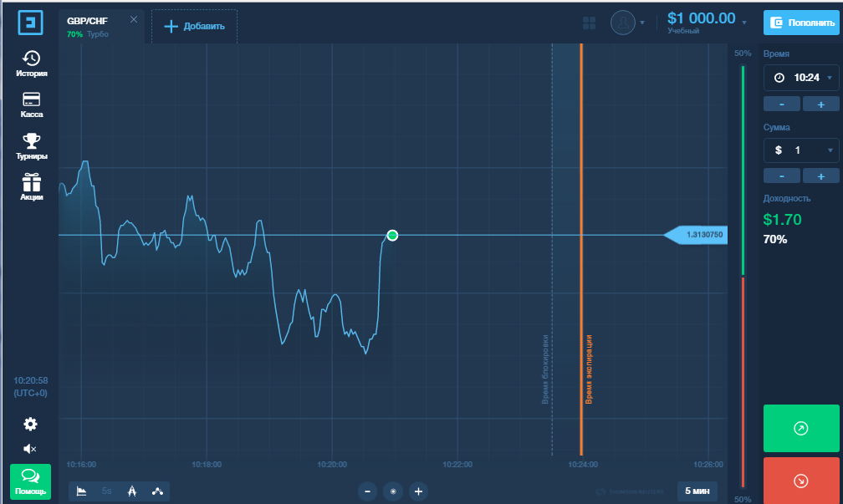Zoom in the chart with plus
The height and width of the screenshot is (504, 843).
tap(418, 491)
